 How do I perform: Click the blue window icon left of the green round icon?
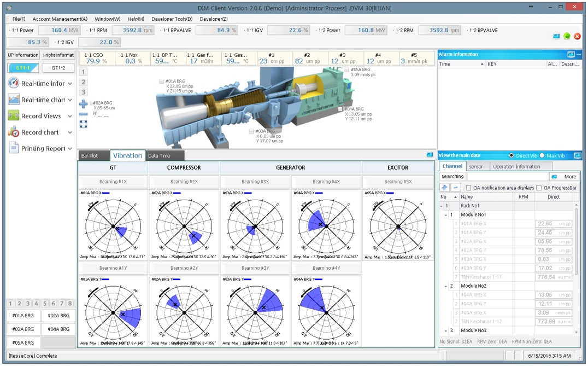point(556,36)
